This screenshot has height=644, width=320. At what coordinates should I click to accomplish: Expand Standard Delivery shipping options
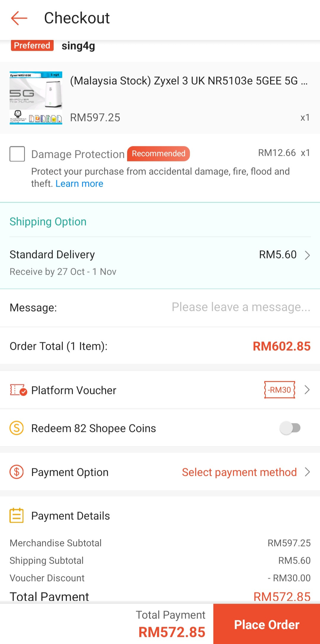307,255
